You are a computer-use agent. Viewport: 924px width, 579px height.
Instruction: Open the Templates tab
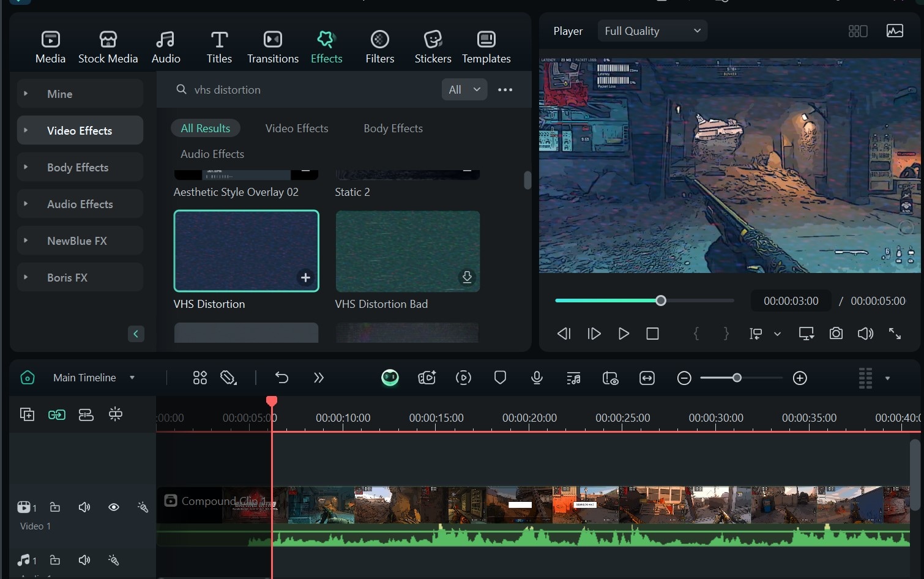[486, 47]
